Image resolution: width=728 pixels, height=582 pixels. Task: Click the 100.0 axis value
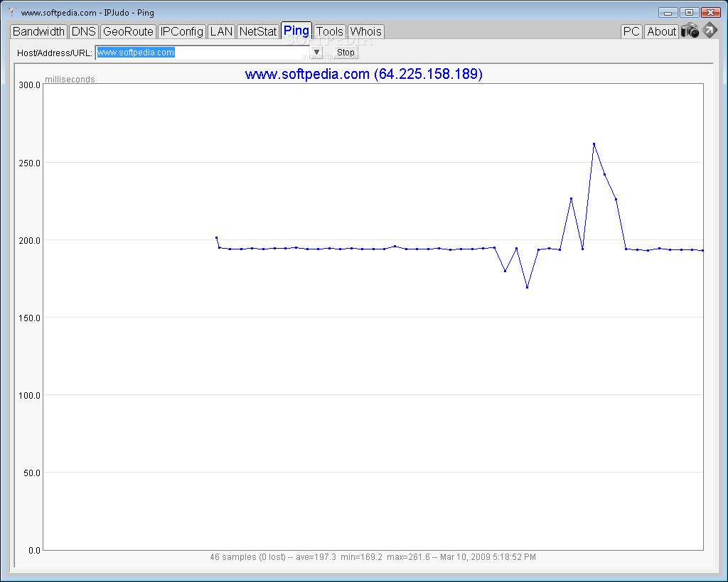click(29, 395)
